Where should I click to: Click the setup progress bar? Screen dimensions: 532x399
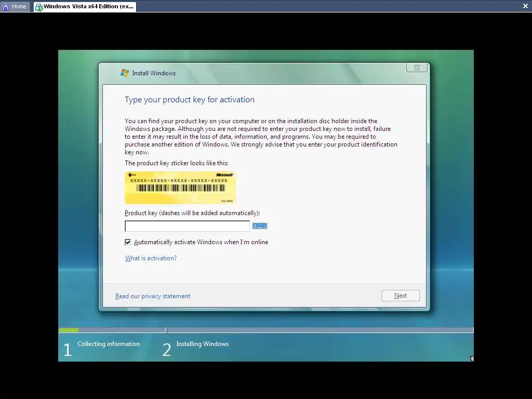pos(266,330)
